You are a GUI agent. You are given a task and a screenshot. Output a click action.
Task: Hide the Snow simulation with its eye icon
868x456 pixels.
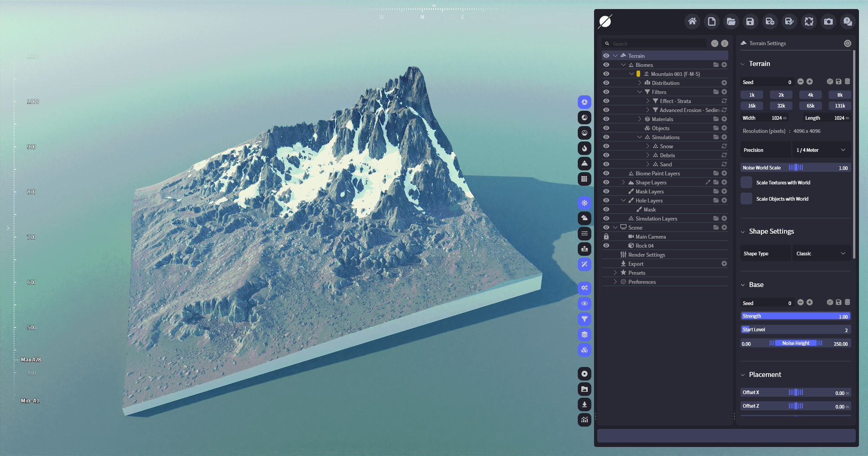tap(606, 146)
